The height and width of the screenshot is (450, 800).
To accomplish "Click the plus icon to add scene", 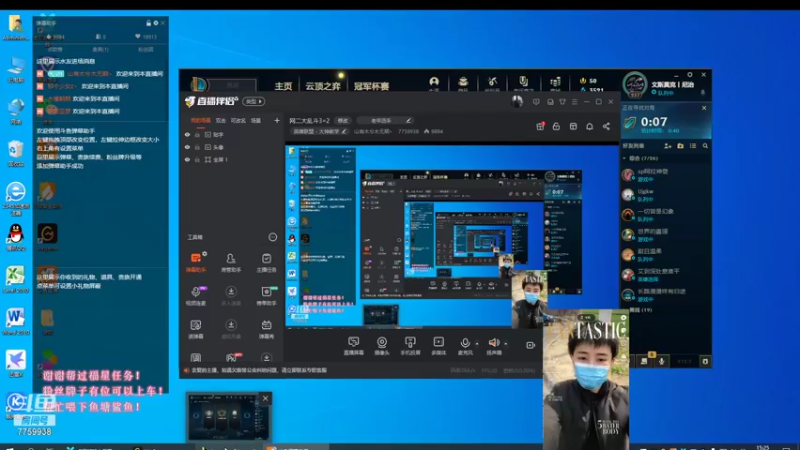I will click(x=277, y=120).
